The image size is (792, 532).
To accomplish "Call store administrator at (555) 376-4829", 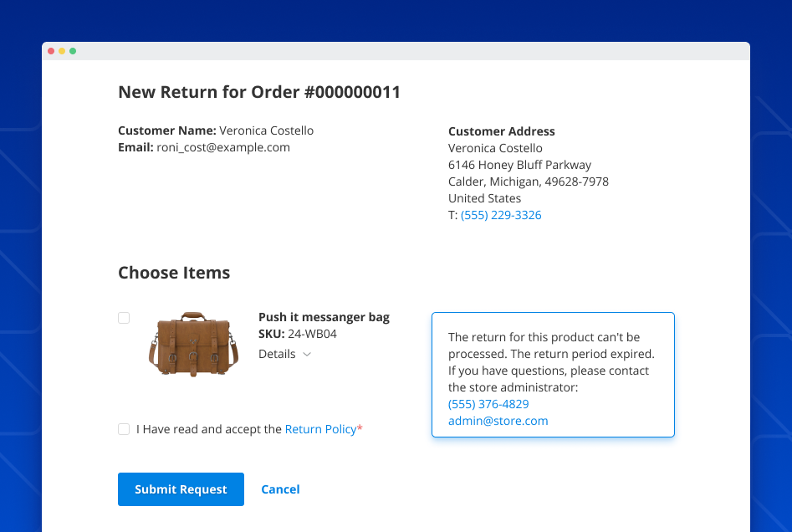I will 488,404.
